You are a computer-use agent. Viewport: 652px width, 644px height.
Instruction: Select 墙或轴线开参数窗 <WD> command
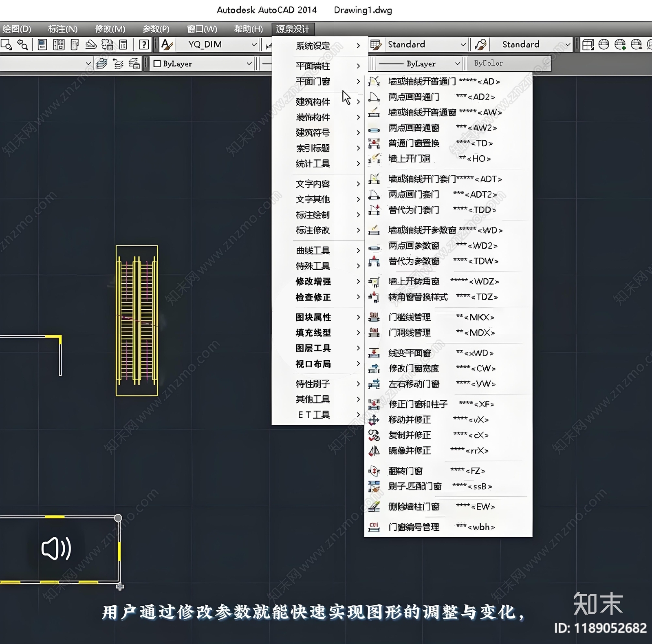pos(448,230)
